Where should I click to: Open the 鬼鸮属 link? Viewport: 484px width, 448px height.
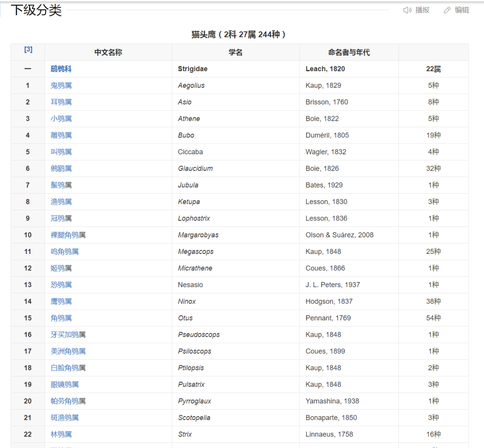61,85
